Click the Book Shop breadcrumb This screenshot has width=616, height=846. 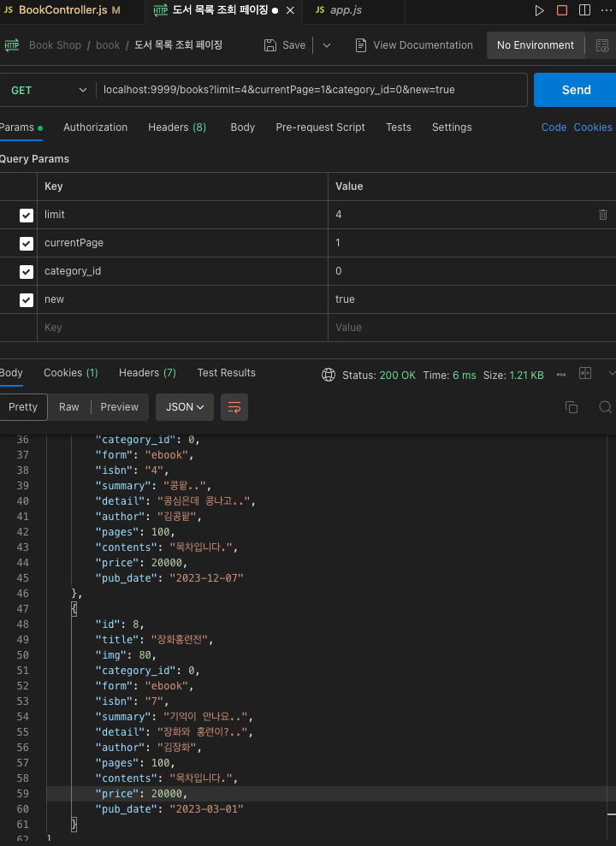pyautogui.click(x=55, y=45)
